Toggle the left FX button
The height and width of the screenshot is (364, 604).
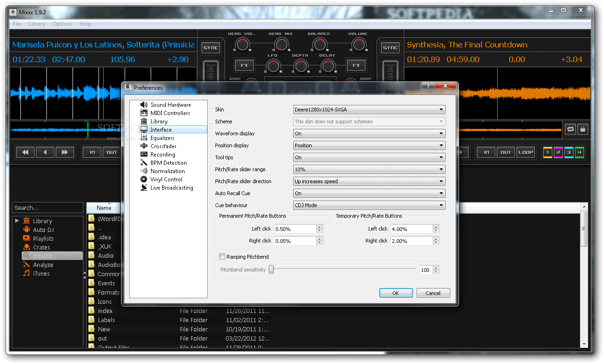[244, 65]
